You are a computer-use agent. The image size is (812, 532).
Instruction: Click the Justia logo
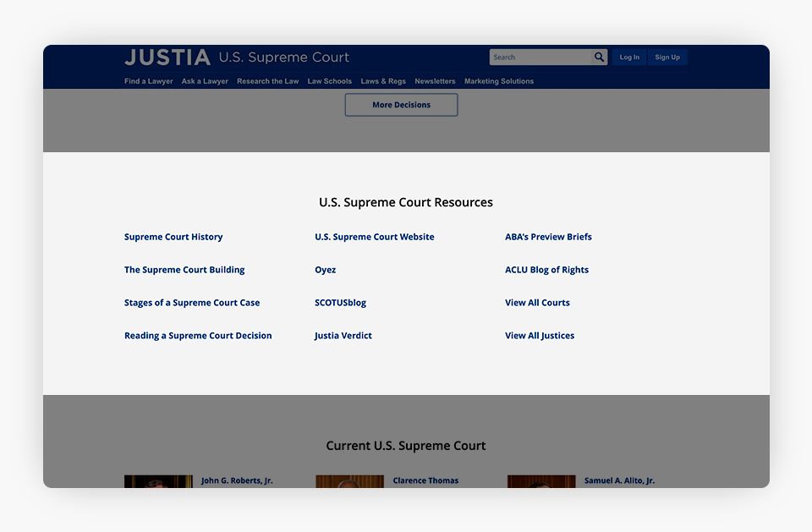pos(167,58)
